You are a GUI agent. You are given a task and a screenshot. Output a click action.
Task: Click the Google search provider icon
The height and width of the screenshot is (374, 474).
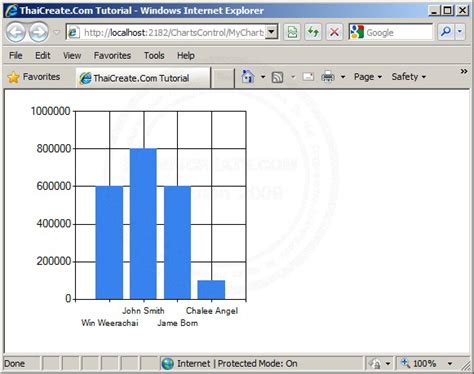357,32
